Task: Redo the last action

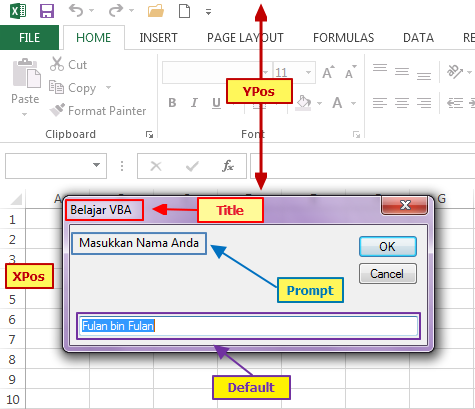Action: (116, 11)
